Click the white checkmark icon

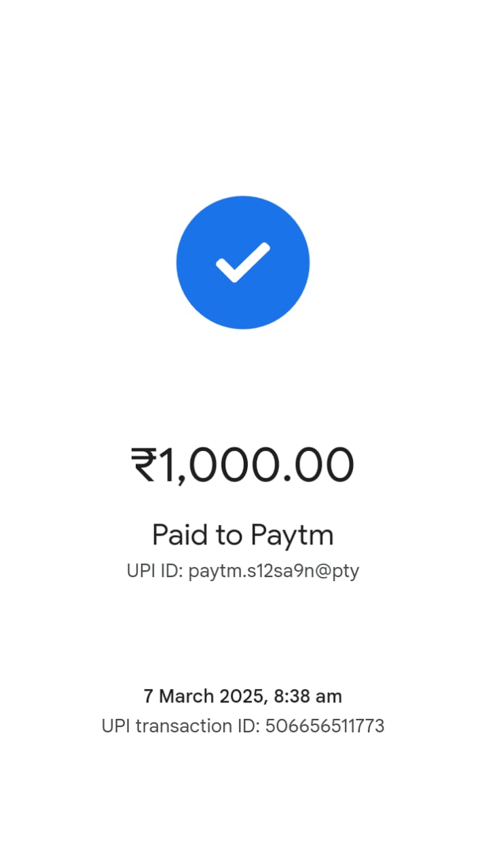pyautogui.click(x=243, y=262)
